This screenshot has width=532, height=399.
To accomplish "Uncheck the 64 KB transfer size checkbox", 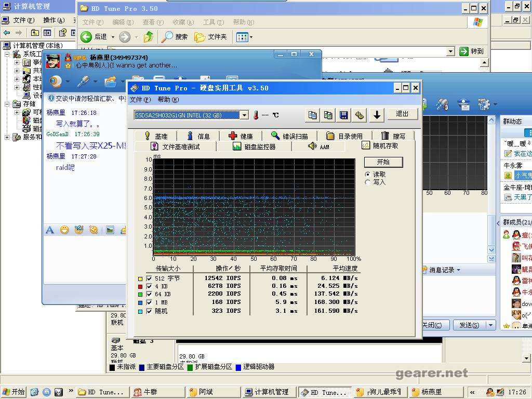I will [x=149, y=295].
